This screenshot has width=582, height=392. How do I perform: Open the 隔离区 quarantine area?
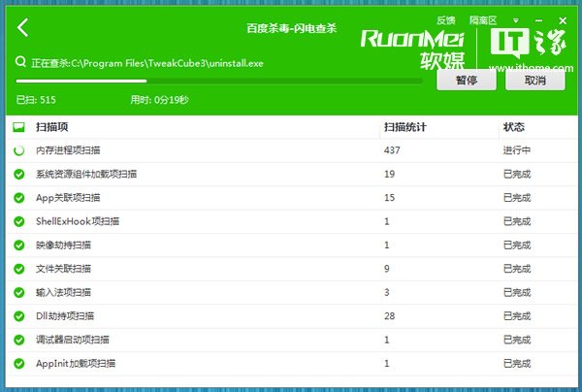482,19
